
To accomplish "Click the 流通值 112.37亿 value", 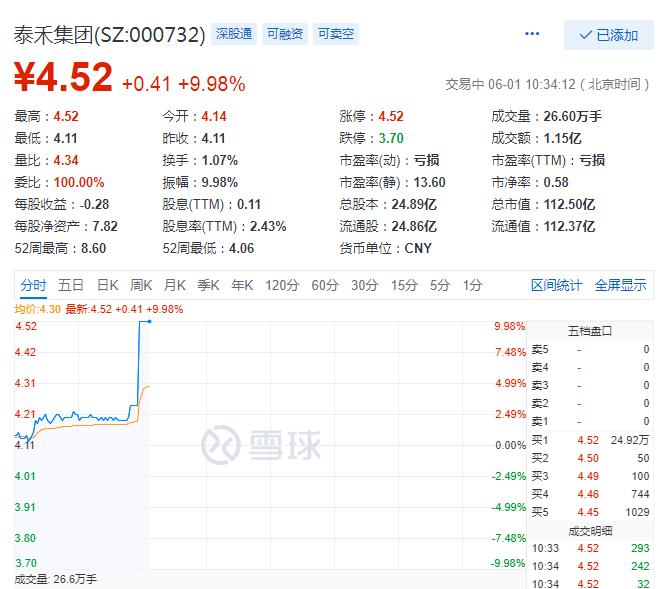I will [x=570, y=226].
